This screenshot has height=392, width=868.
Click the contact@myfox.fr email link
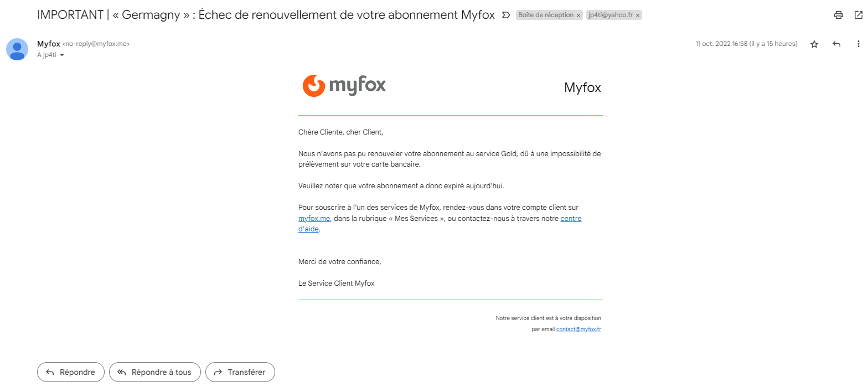(578, 329)
